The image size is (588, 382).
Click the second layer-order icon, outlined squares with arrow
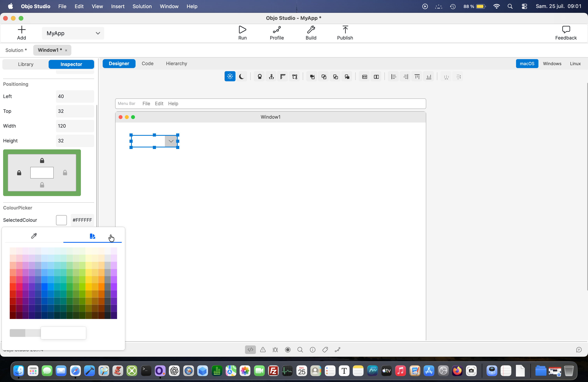point(324,77)
